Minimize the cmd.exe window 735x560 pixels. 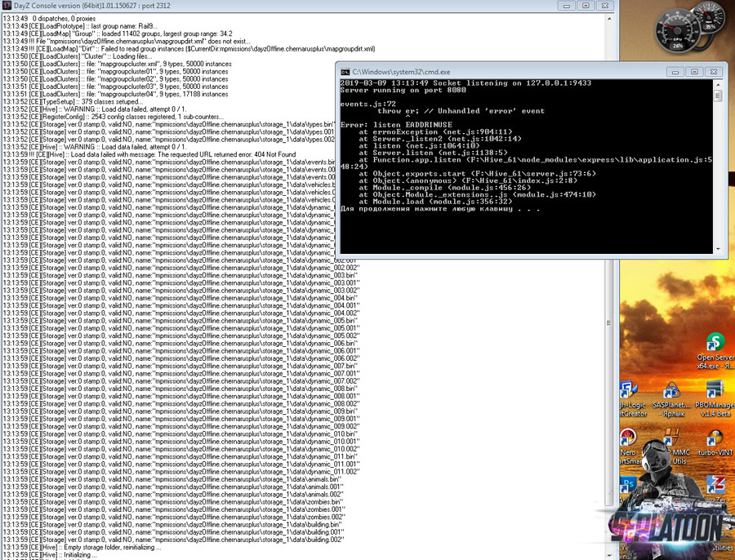[x=675, y=72]
